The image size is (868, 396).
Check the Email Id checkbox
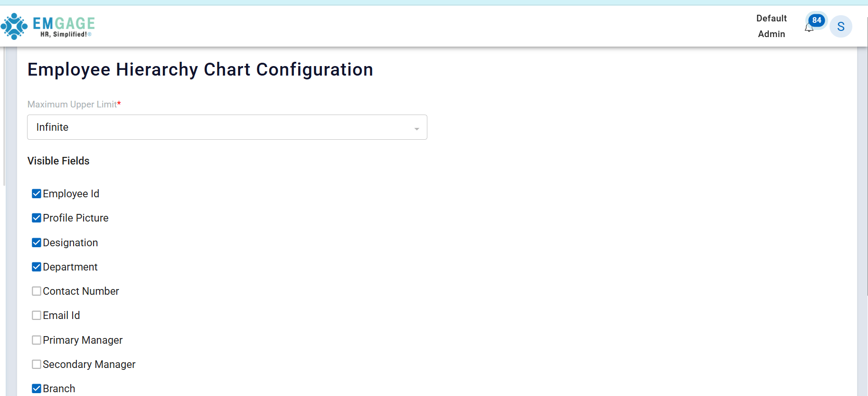(x=37, y=315)
